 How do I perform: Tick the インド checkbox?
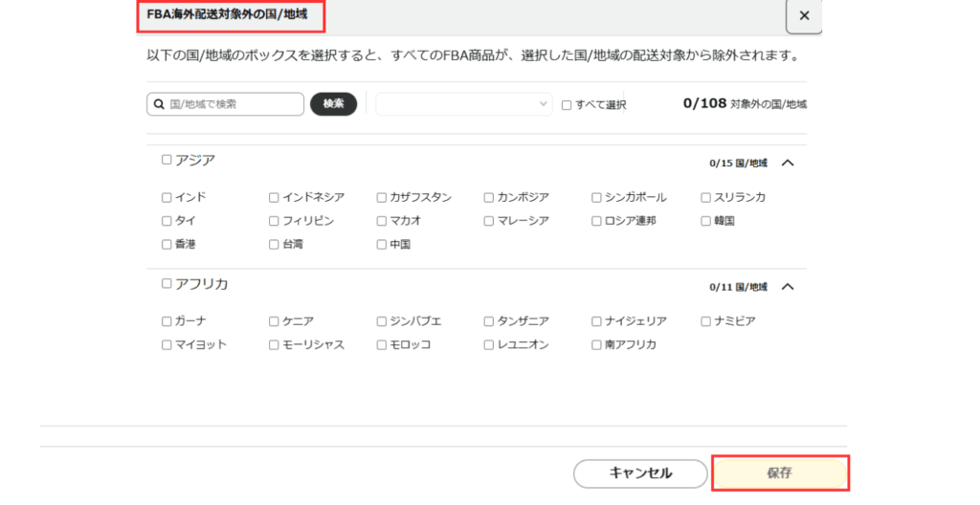[167, 198]
